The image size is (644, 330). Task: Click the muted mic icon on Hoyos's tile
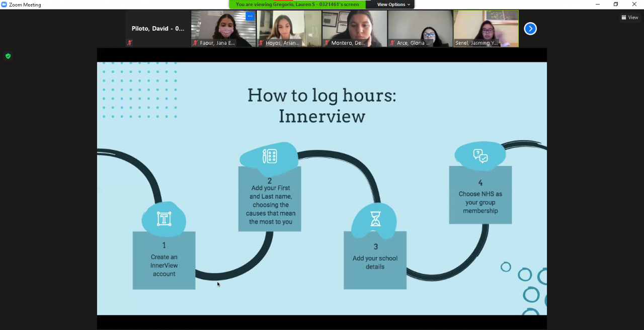tap(261, 43)
